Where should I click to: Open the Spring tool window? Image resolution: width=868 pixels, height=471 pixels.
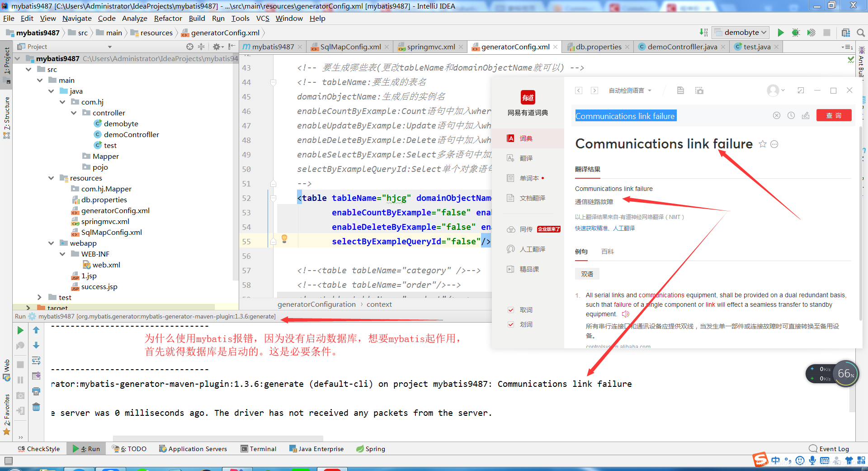tap(371, 449)
